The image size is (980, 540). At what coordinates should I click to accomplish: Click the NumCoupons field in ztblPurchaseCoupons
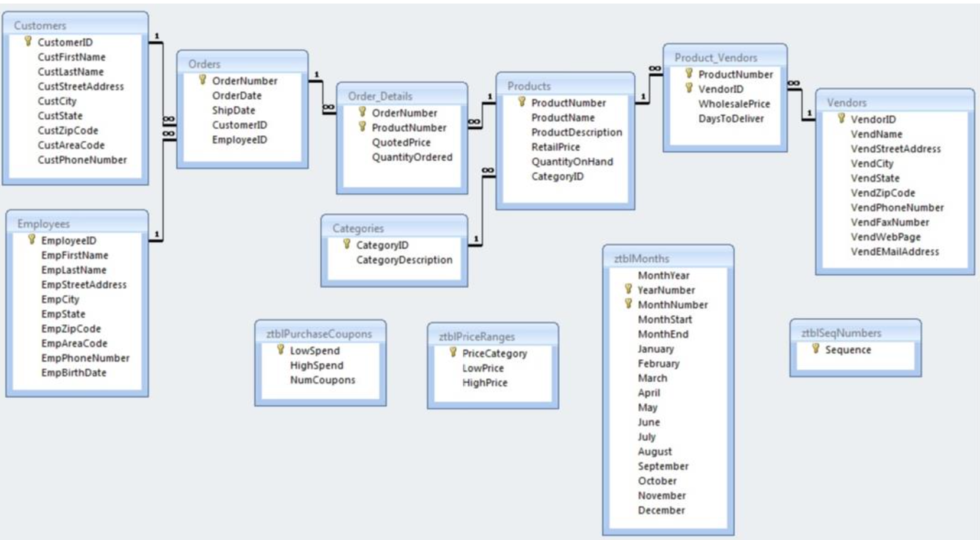coord(320,379)
